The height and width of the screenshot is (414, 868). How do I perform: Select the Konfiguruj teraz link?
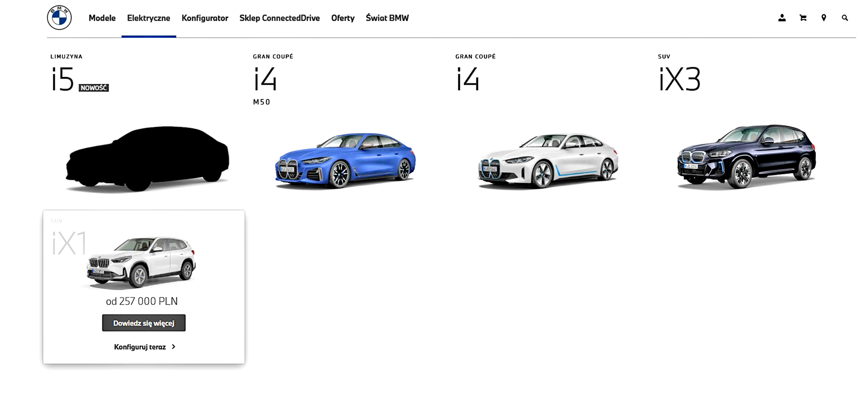pos(140,347)
